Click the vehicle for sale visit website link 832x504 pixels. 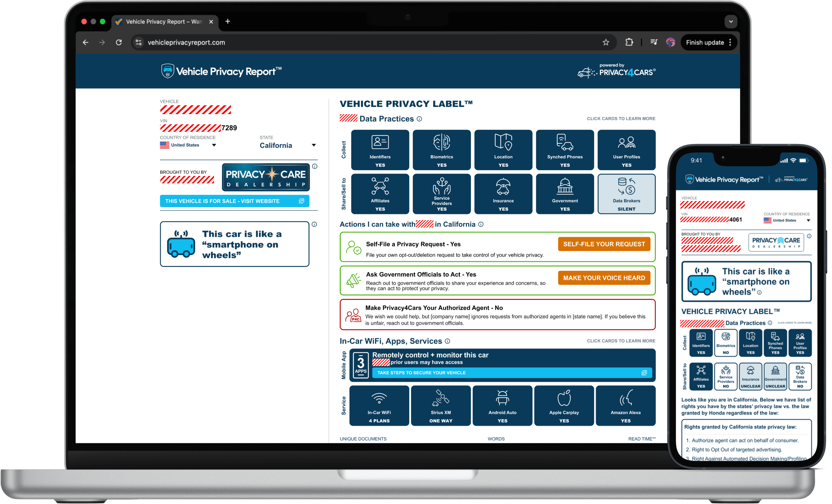click(x=234, y=201)
